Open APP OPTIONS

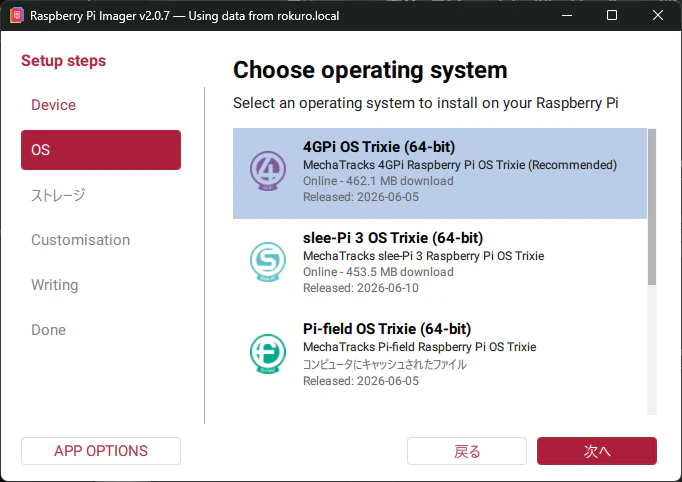pos(101,451)
